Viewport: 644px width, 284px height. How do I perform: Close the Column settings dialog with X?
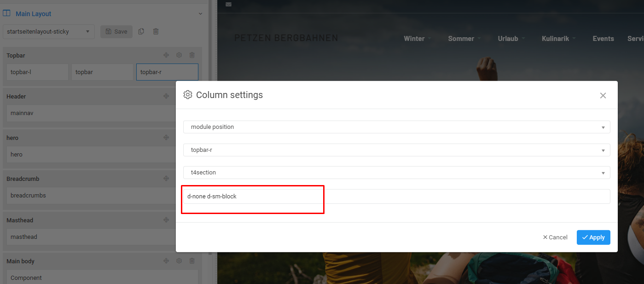(x=603, y=96)
